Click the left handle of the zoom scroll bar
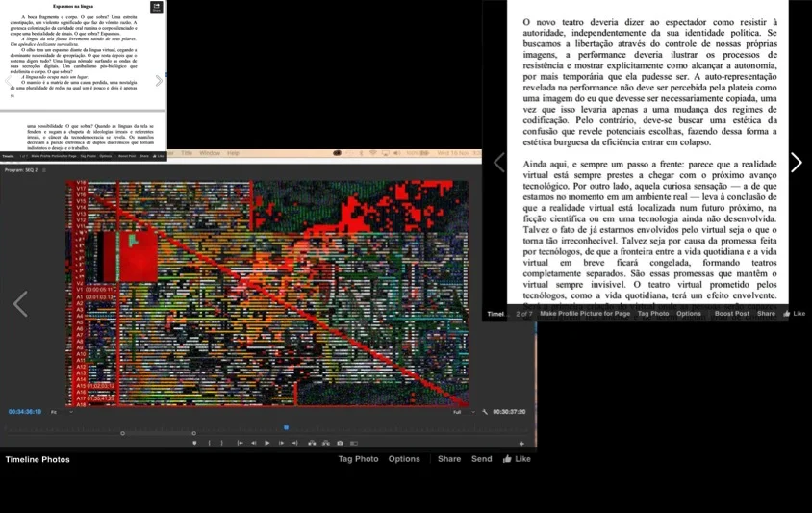Image resolution: width=812 pixels, height=513 pixels. click(123, 433)
